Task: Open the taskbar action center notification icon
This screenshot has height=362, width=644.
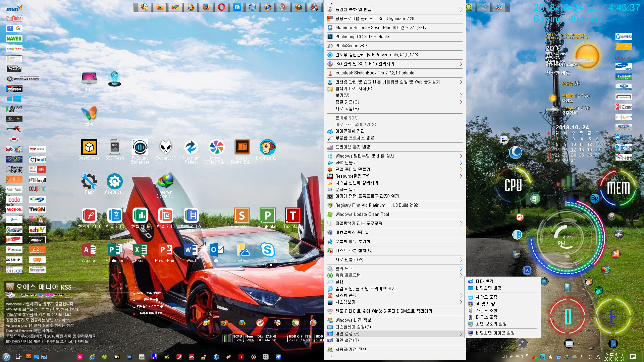Action: click(x=633, y=357)
